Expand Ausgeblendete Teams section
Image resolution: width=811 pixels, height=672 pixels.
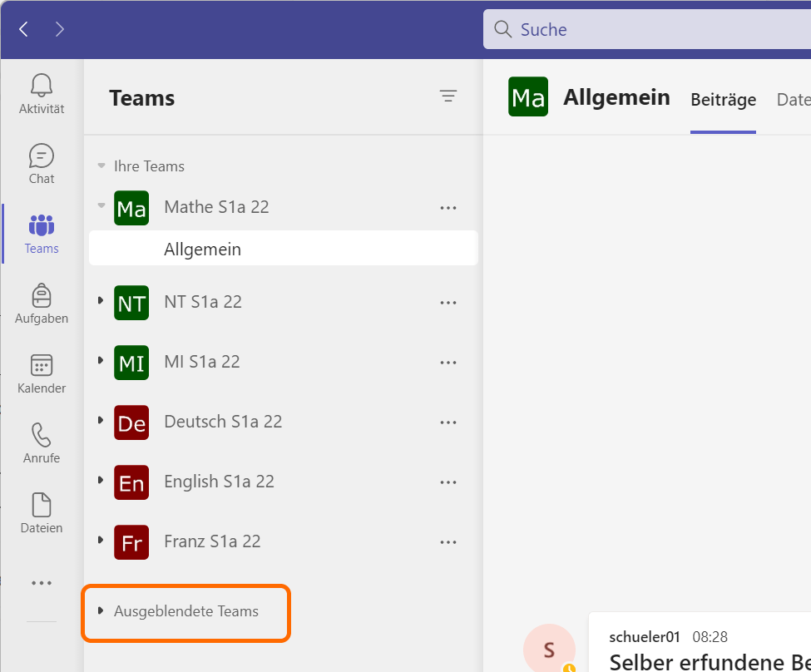click(x=101, y=611)
